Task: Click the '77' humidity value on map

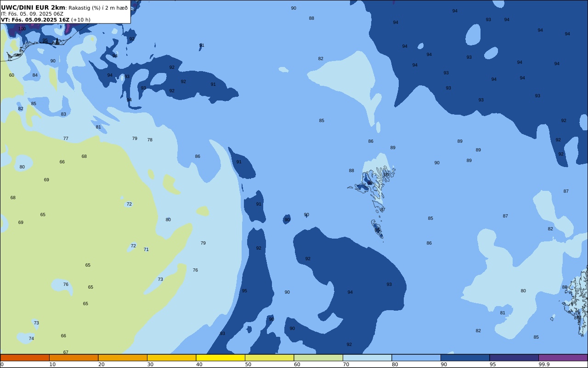Action: 66,139
